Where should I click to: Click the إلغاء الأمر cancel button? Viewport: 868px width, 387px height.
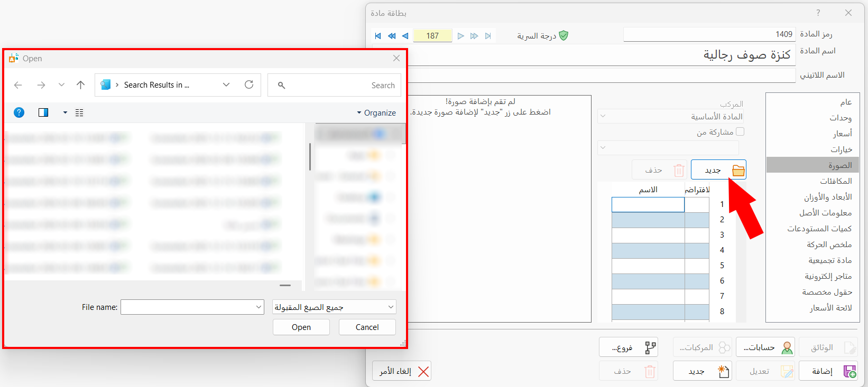(402, 371)
